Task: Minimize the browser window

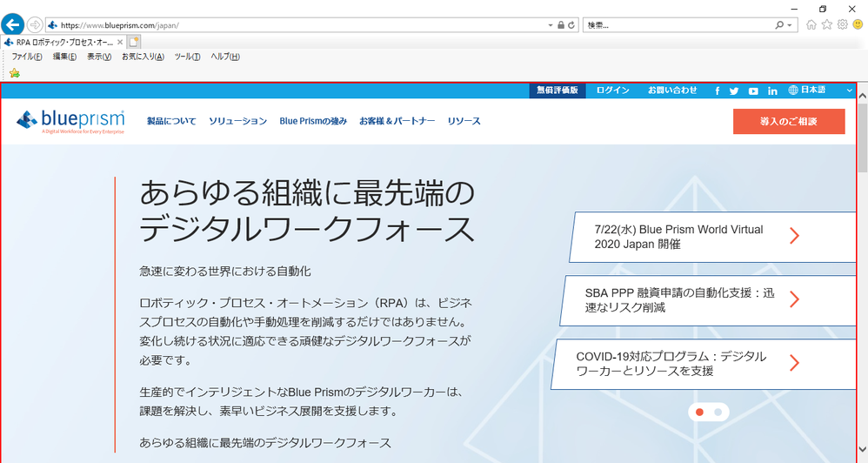Action: click(x=794, y=9)
